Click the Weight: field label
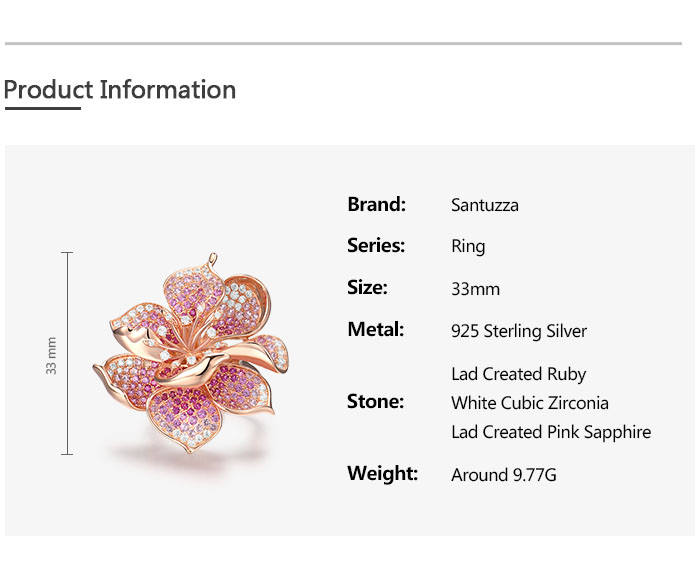Image resolution: width=700 pixels, height=588 pixels. [383, 474]
